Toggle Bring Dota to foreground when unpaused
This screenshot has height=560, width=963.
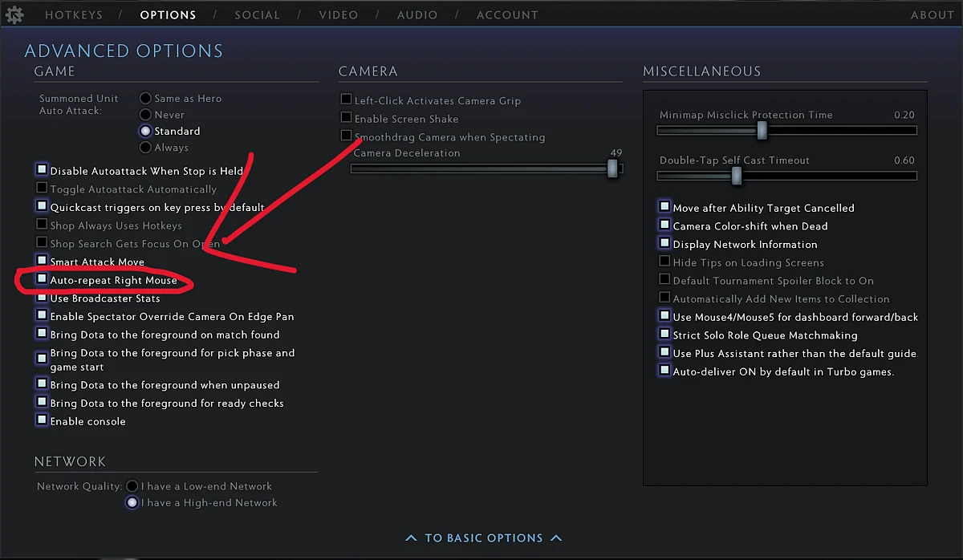click(x=42, y=384)
